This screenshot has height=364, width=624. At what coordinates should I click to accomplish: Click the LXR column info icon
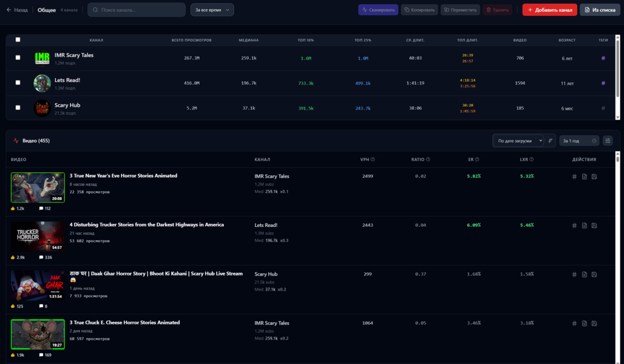pyautogui.click(x=532, y=160)
